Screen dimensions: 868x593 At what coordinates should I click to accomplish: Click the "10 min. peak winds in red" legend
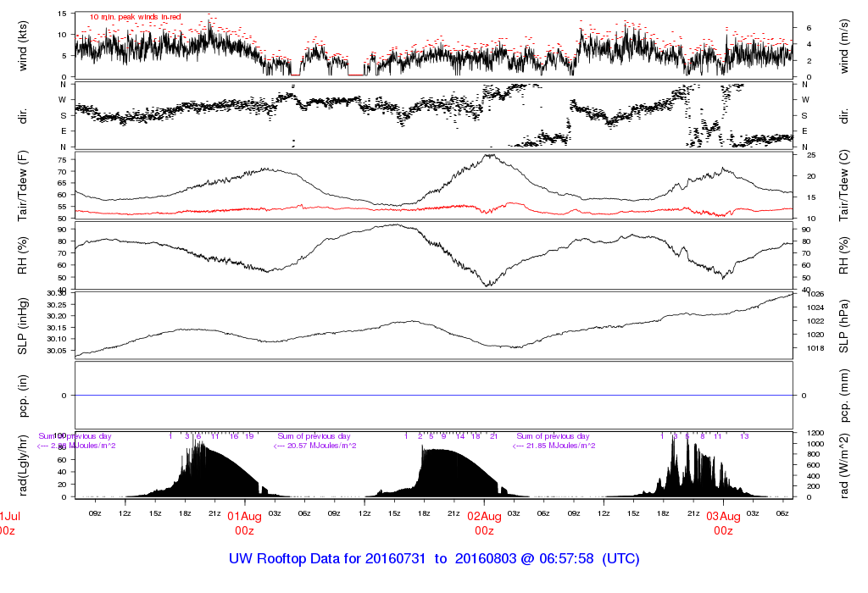pos(136,17)
